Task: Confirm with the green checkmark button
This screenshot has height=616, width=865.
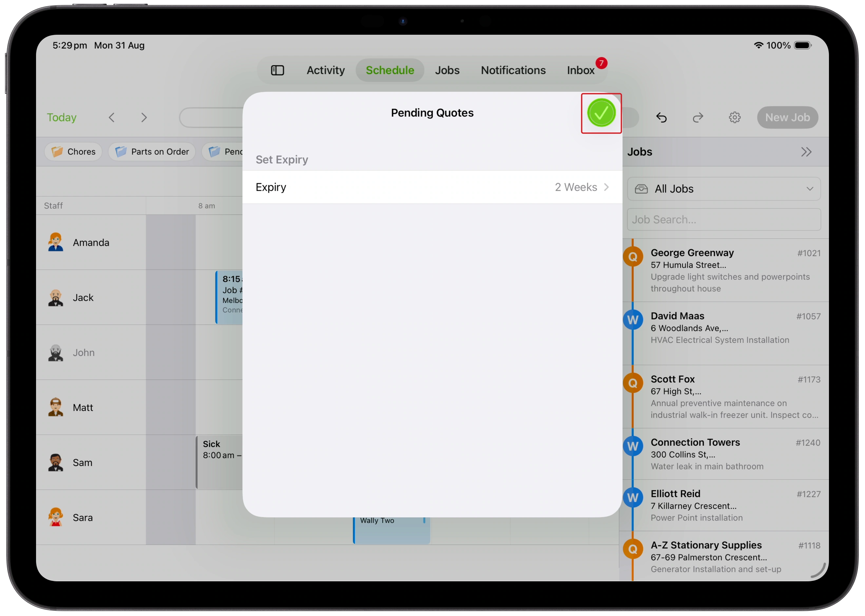Action: 601,113
